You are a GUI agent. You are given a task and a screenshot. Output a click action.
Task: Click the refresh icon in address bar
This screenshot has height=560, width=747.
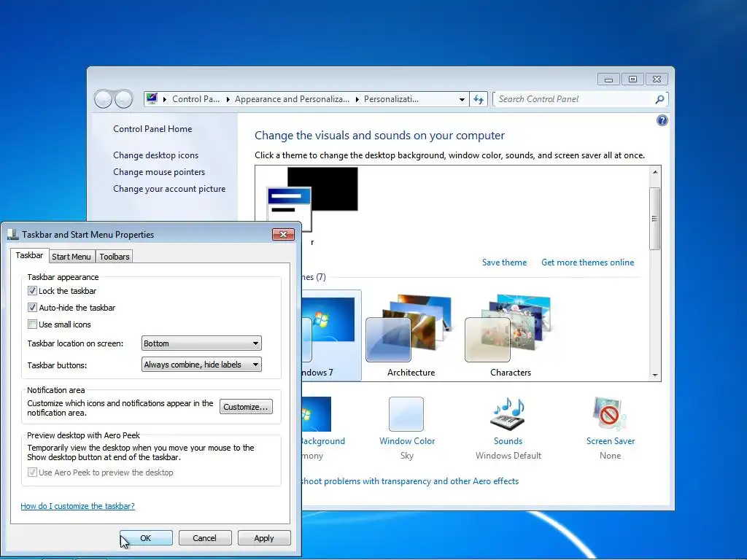click(479, 99)
